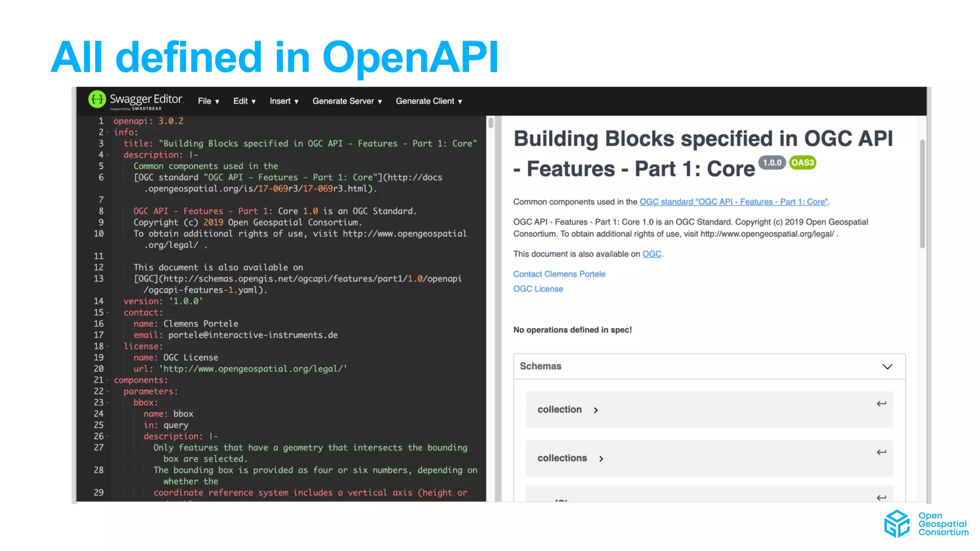Fold the description block at line 4
Image resolution: width=980 pixels, height=551 pixels.
(x=108, y=155)
